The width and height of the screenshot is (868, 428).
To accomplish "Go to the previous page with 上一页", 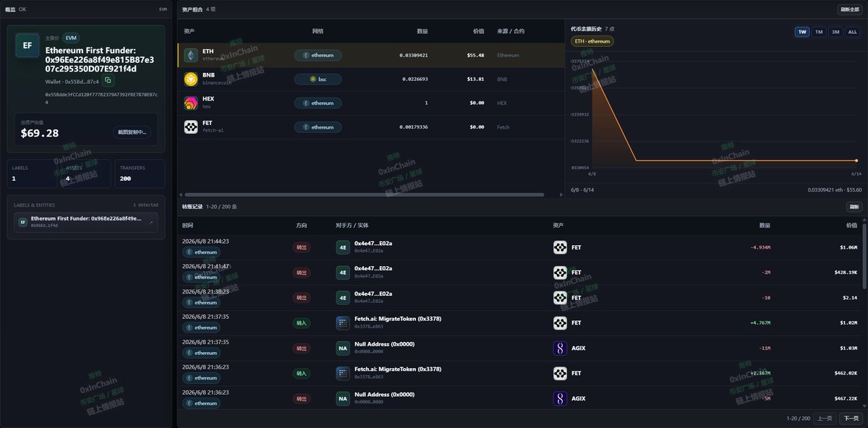I will (x=825, y=418).
